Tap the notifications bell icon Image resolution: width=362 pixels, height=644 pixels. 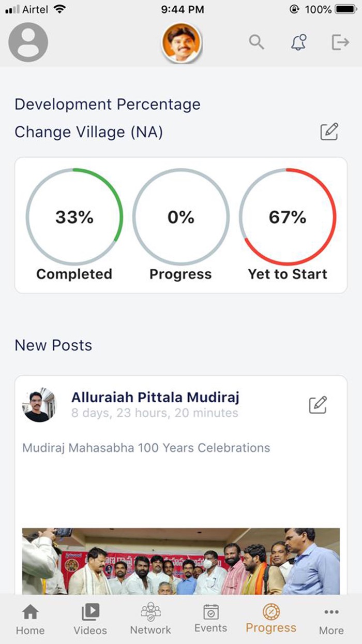pyautogui.click(x=298, y=42)
